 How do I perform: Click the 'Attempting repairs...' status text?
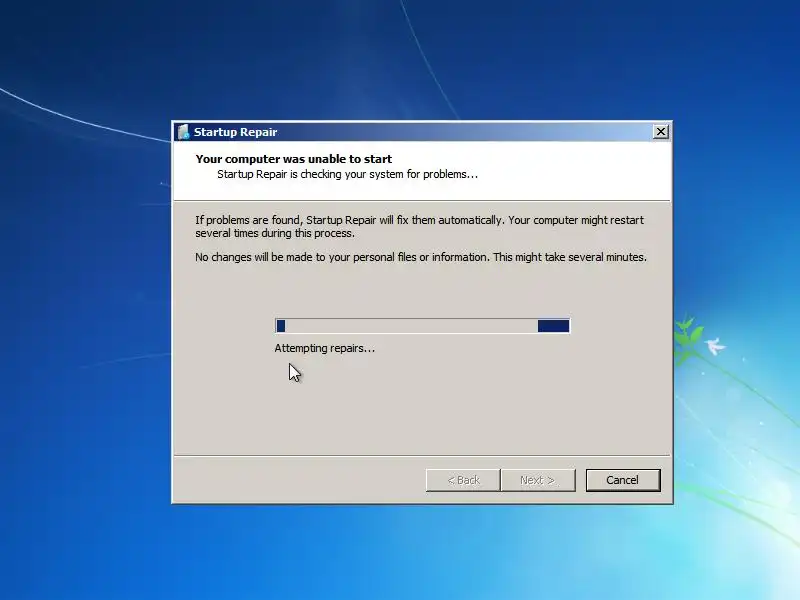(324, 348)
